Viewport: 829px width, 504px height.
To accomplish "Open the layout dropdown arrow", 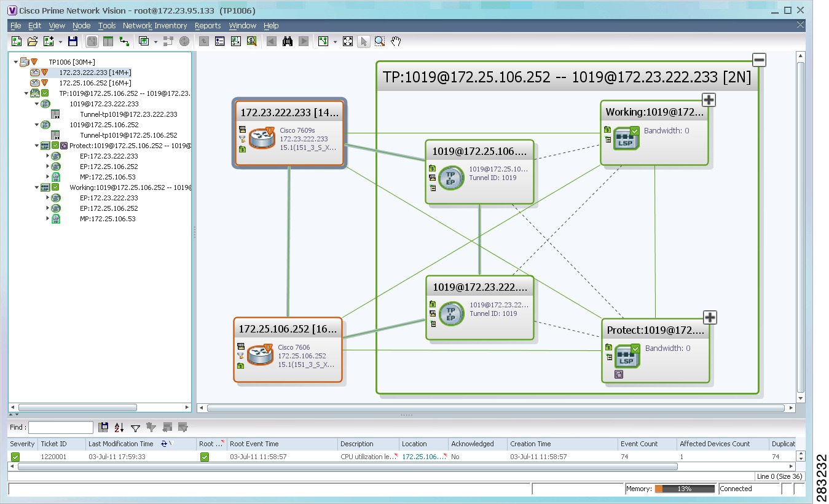I will click(335, 42).
